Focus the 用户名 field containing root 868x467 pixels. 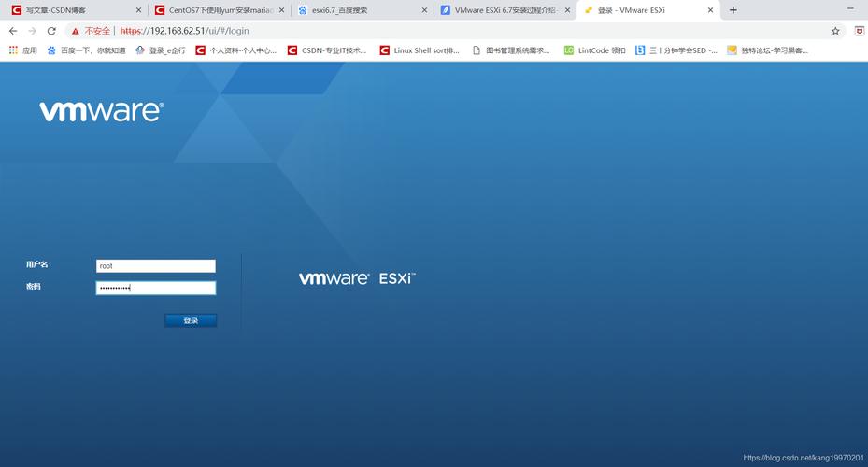(155, 266)
